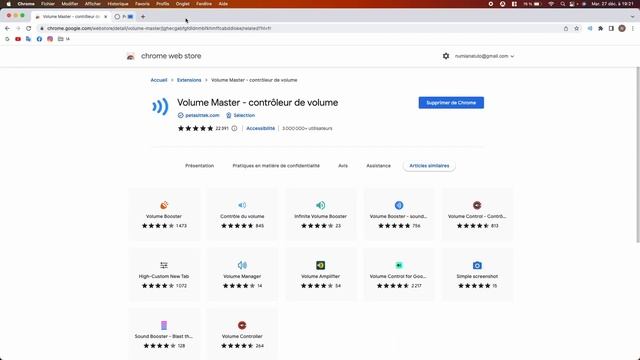Viewport: 640px width, 360px height.
Task: Click the Volume Master extension logo
Action: click(x=160, y=107)
